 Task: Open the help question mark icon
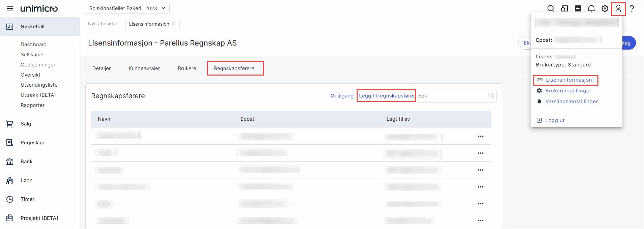tap(632, 8)
